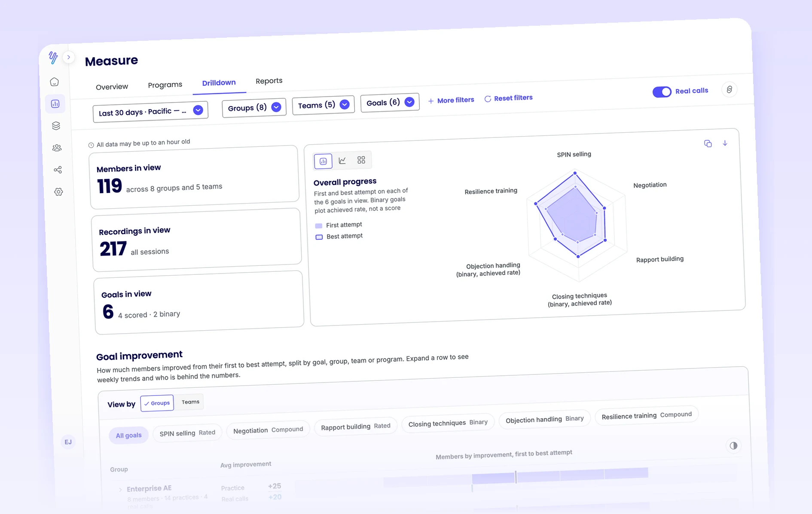Click the info clock icon beside data notice
This screenshot has width=812, height=514.
[91, 145]
